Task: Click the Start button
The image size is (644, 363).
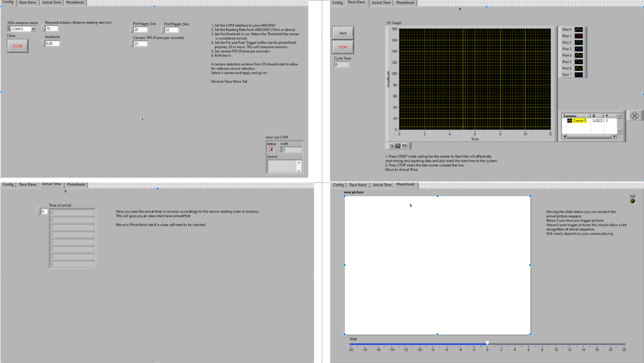Action: (x=343, y=33)
